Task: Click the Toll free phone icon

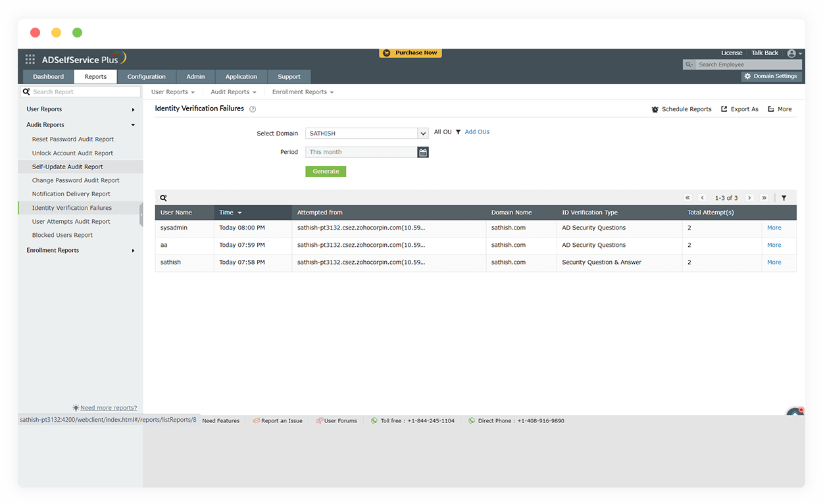Action: pos(374,421)
